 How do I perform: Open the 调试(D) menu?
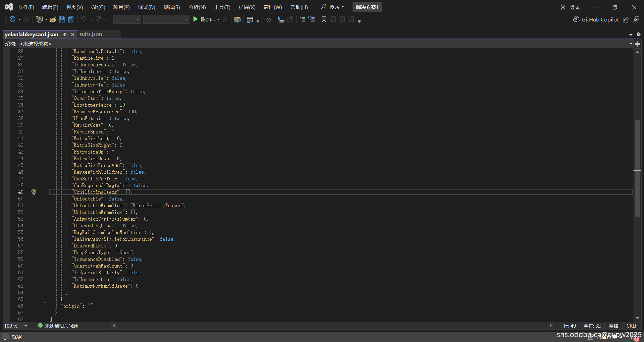coord(147,7)
